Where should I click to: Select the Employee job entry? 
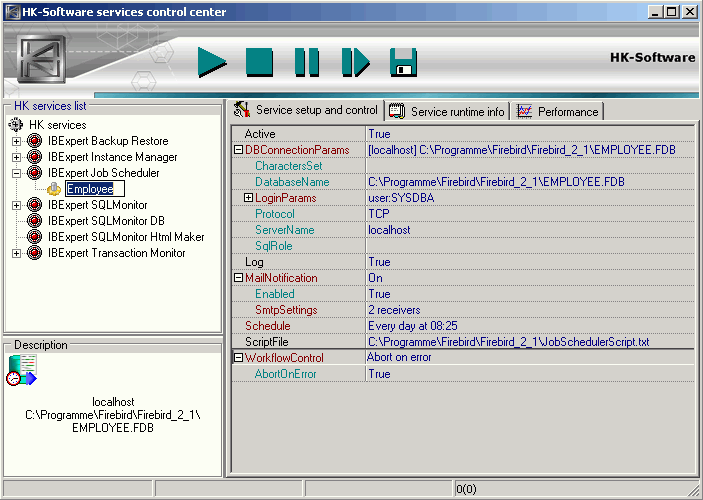95,189
